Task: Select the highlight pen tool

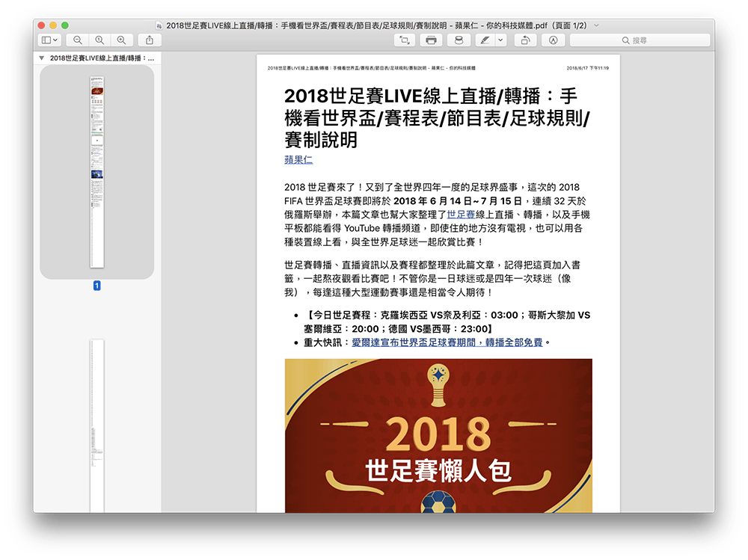Action: pos(484,40)
